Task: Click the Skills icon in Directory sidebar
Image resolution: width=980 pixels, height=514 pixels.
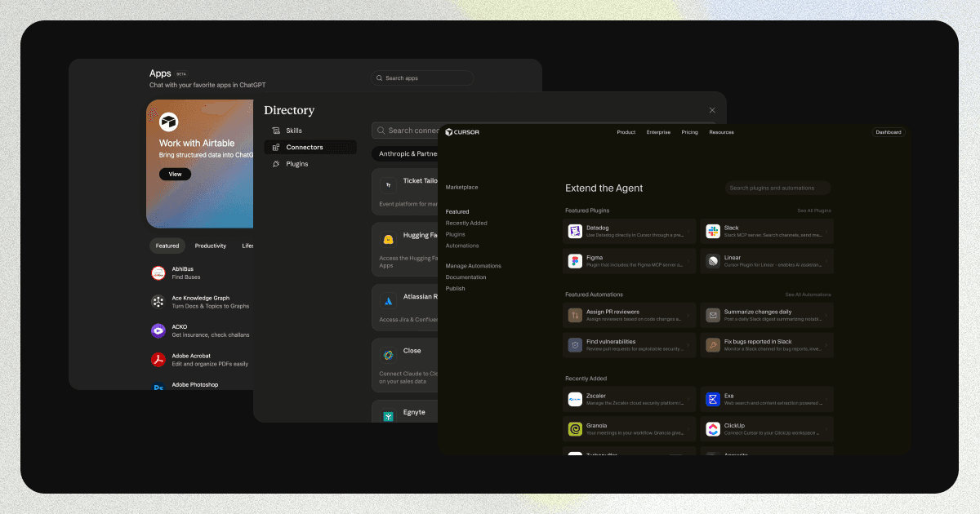Action: pyautogui.click(x=276, y=131)
